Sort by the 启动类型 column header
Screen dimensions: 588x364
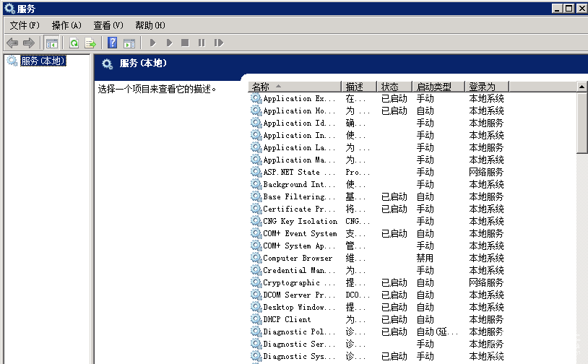coord(438,87)
